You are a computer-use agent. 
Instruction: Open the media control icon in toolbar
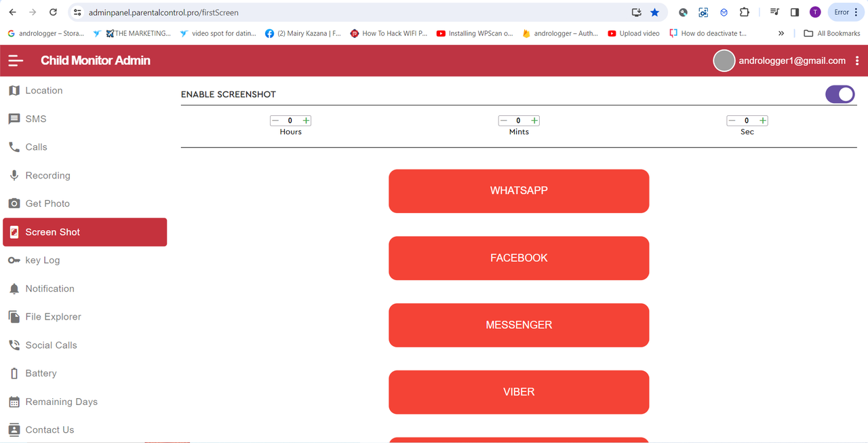(774, 12)
